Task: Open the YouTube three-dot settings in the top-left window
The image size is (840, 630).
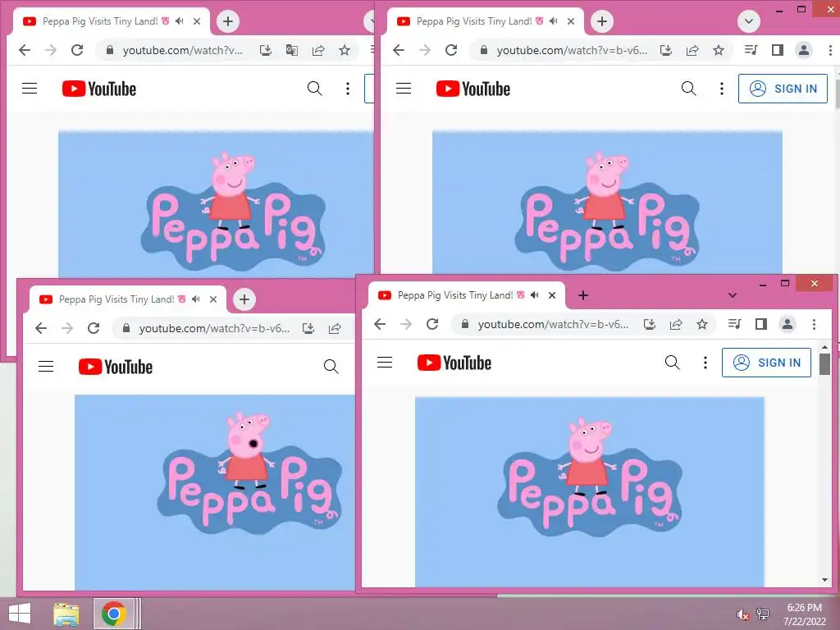Action: coord(348,89)
